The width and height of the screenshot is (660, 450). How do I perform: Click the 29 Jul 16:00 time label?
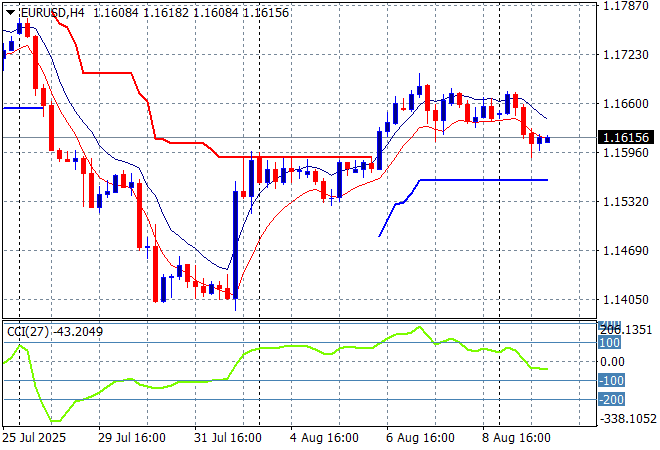132,438
